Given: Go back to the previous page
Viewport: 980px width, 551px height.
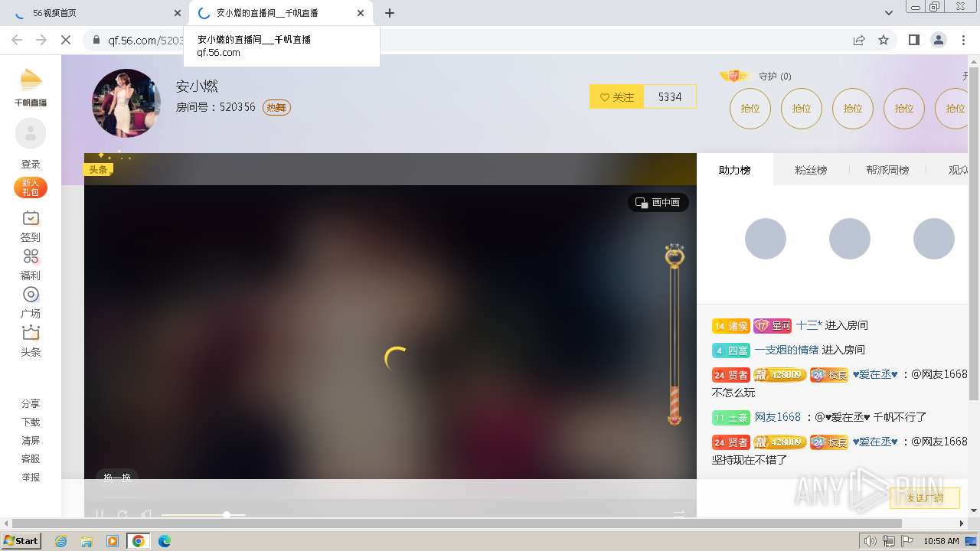Looking at the screenshot, I should [17, 40].
